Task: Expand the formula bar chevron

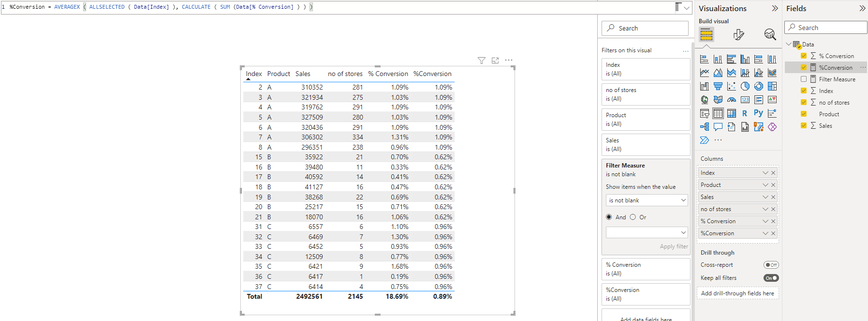Action: click(687, 7)
